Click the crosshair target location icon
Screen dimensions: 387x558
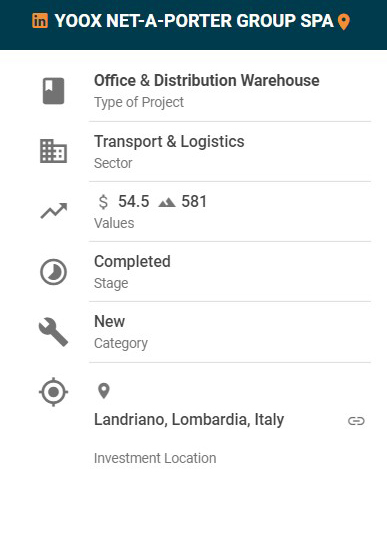(53, 392)
